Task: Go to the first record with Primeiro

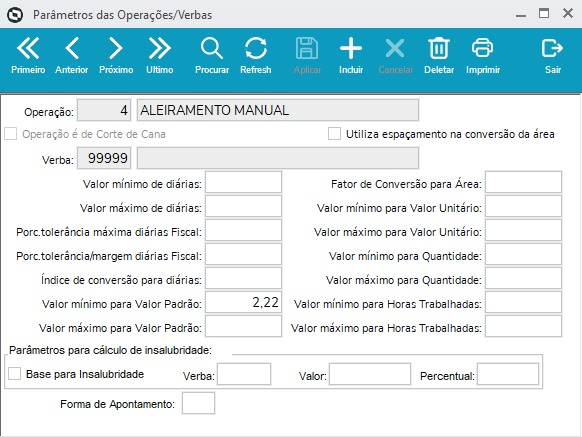Action: (28, 55)
